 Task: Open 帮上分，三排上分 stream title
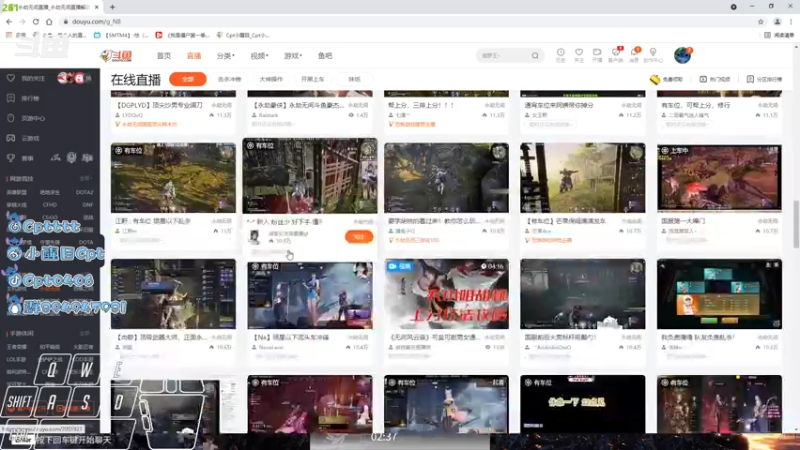point(421,105)
